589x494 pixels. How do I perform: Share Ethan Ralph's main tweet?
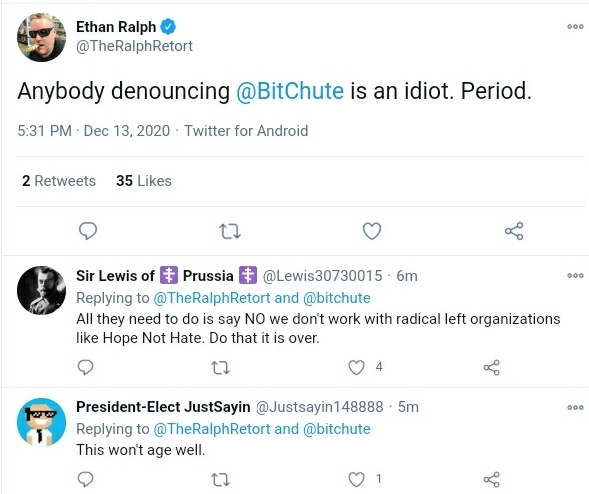[514, 231]
